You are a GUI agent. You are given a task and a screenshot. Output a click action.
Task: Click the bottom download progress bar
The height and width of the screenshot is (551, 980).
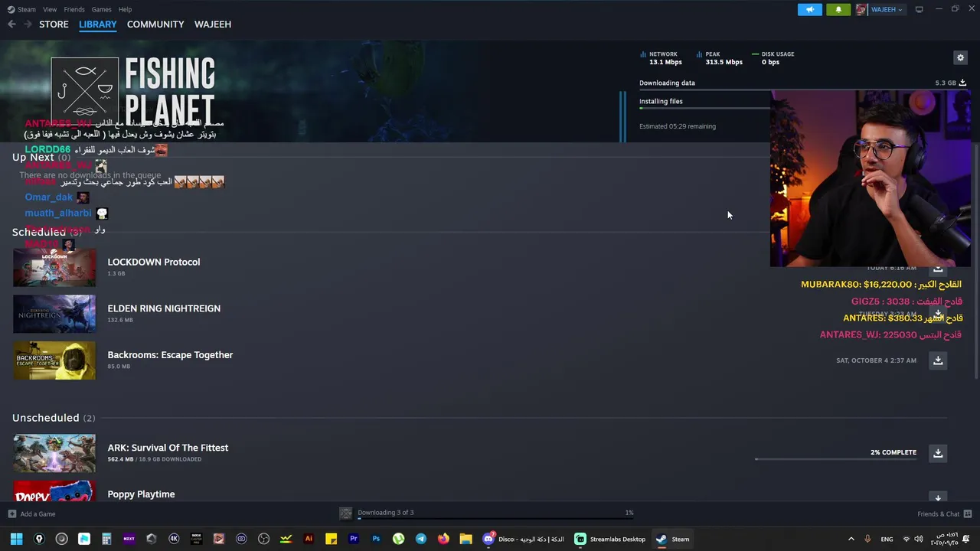tap(495, 519)
